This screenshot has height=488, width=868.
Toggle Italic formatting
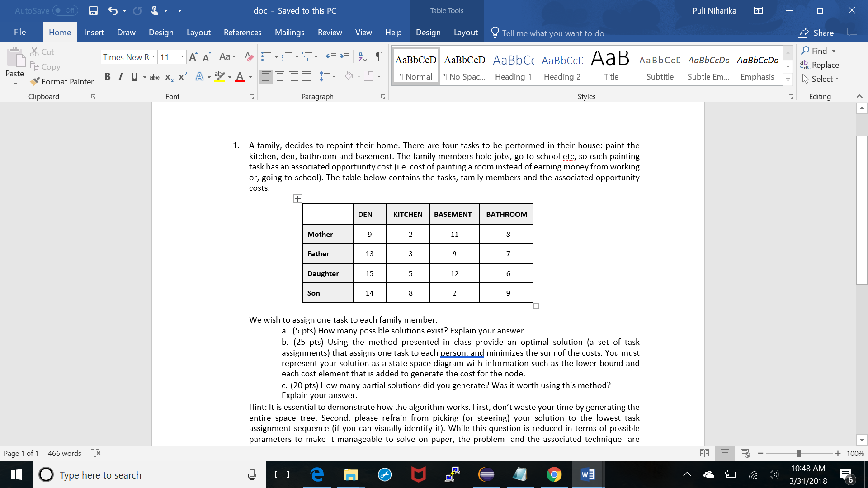120,76
